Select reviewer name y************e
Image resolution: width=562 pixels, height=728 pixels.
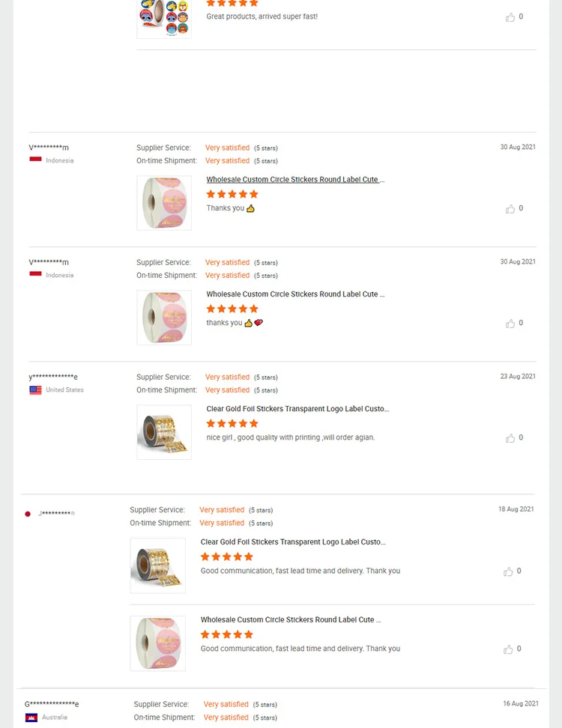point(53,377)
